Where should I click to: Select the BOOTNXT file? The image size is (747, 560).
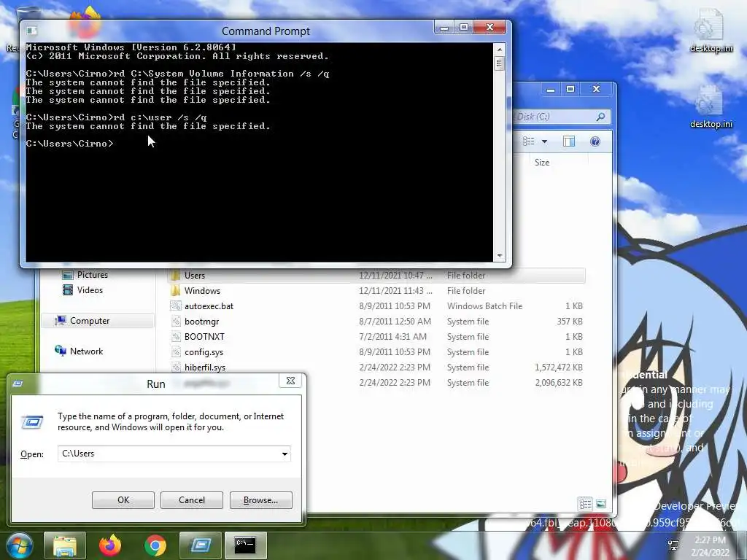tap(376, 336)
